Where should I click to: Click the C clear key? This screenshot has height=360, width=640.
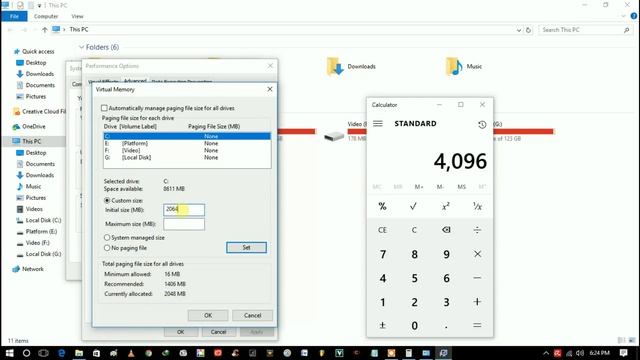(413, 230)
